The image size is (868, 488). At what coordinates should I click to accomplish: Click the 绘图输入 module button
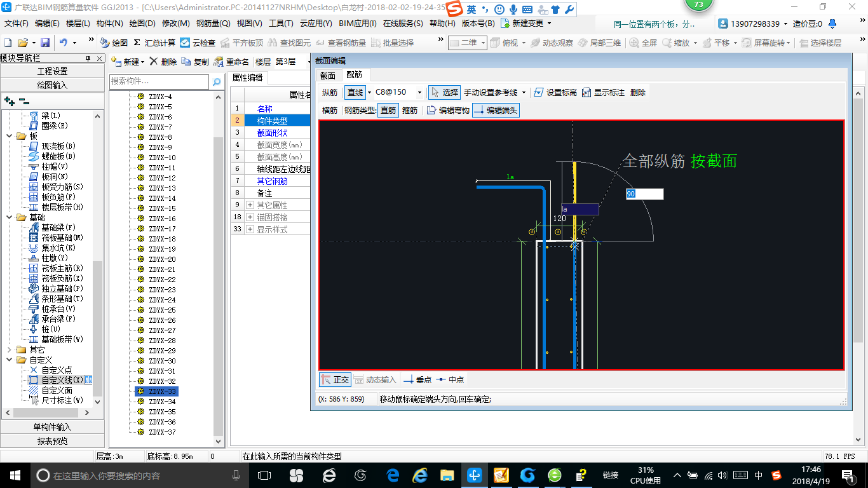(x=52, y=85)
